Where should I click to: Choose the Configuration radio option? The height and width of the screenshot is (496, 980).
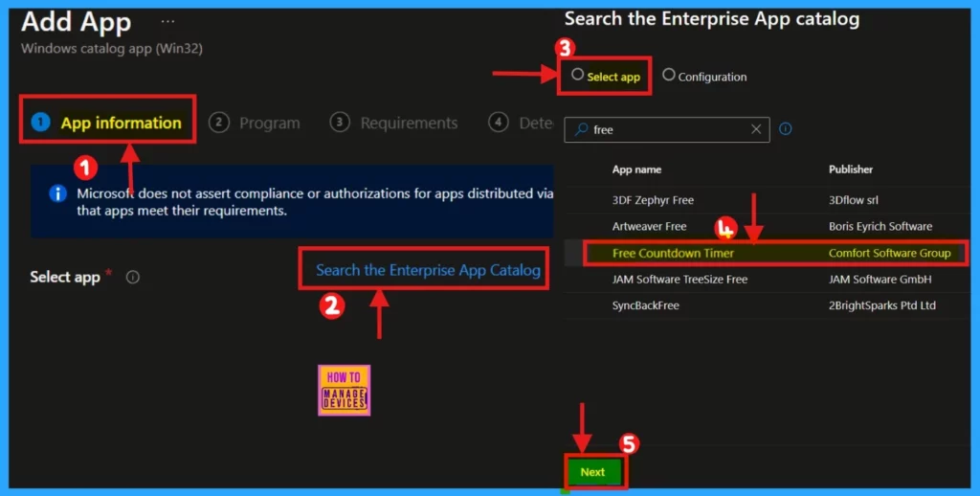click(x=668, y=75)
